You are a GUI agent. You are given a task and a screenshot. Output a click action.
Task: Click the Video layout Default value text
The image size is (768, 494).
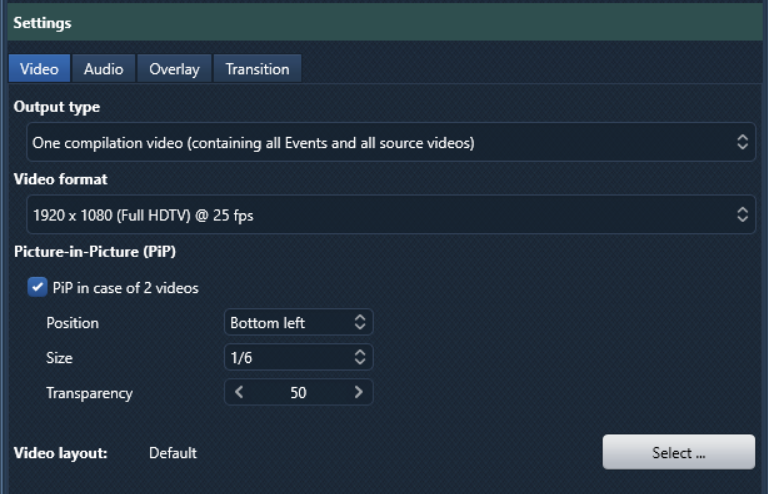pyautogui.click(x=172, y=453)
